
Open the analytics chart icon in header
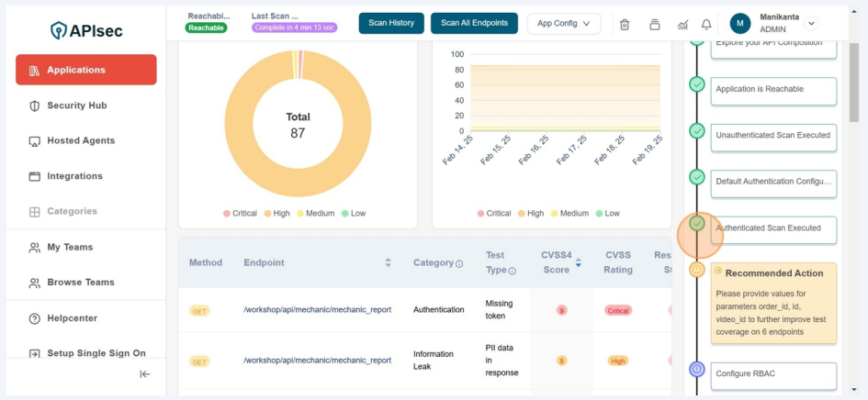pyautogui.click(x=682, y=25)
